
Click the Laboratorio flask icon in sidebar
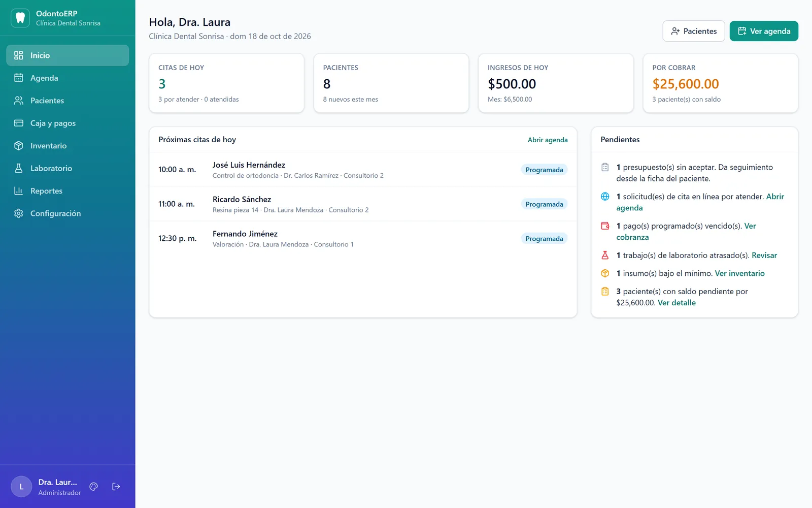[19, 168]
